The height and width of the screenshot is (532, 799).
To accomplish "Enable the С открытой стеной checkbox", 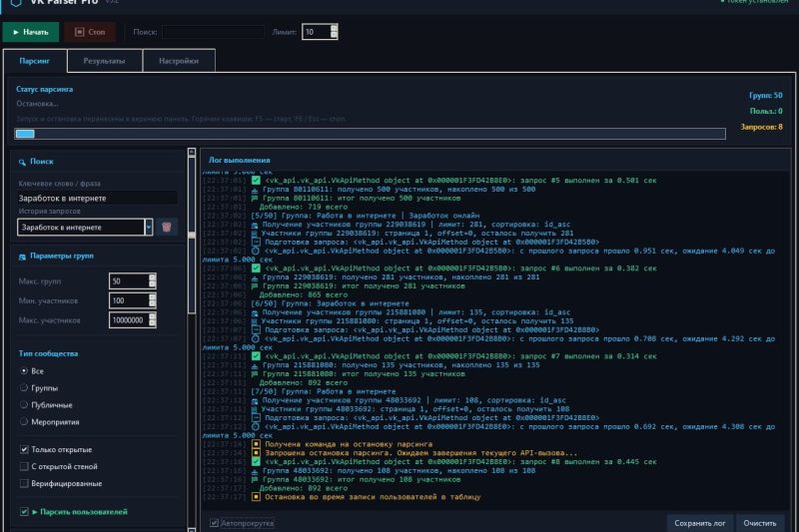I will [x=24, y=466].
